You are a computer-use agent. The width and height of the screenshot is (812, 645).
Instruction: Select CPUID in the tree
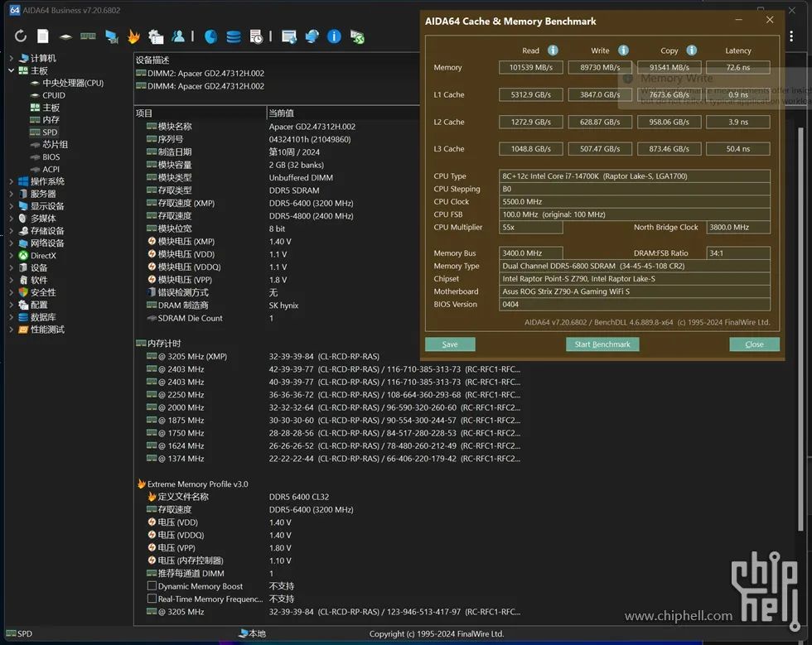53,95
